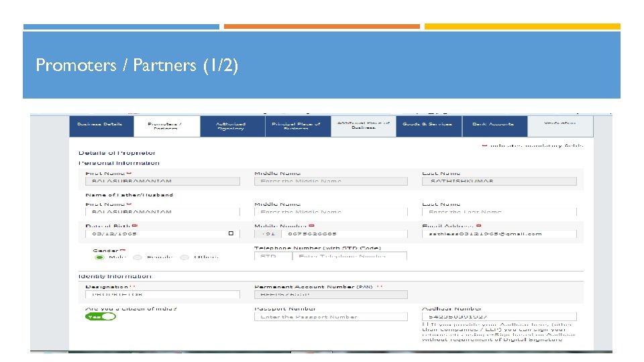This screenshot has height=362, width=644.
Task: Select the Male gender radio button
Action: (99, 257)
